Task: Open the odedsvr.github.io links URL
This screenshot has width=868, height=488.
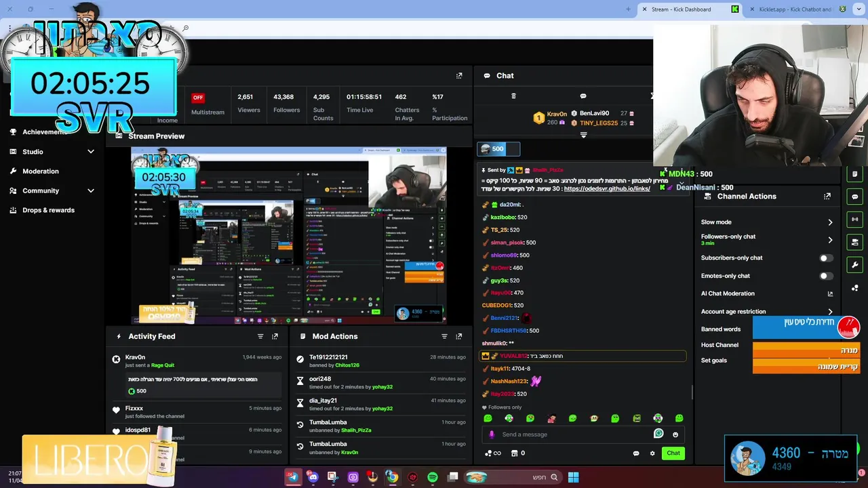Action: (x=607, y=188)
